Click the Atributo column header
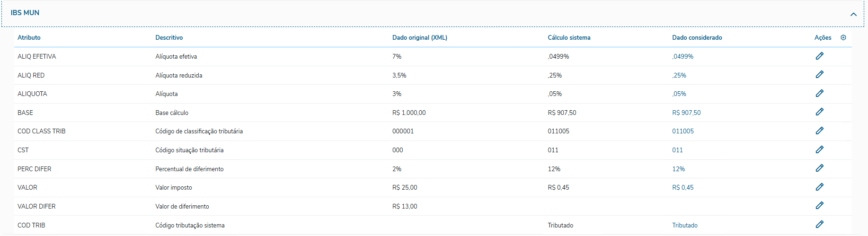The height and width of the screenshot is (236, 868). click(29, 37)
